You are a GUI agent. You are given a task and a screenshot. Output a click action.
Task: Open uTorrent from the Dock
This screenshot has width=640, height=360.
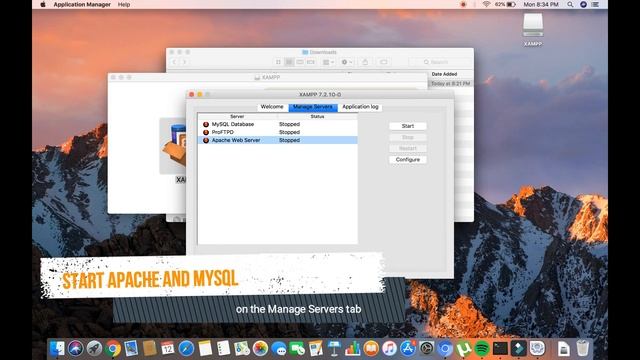[463, 349]
